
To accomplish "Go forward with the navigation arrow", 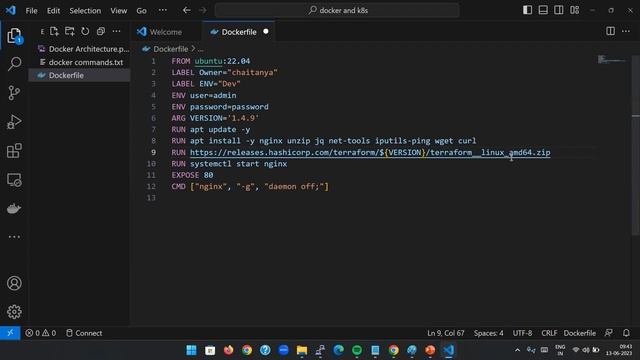I will point(202,10).
